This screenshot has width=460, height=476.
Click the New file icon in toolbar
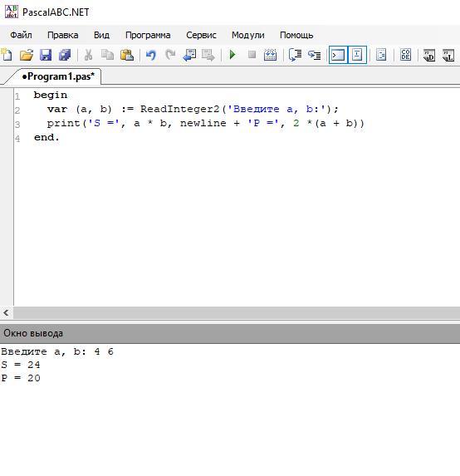(7, 55)
